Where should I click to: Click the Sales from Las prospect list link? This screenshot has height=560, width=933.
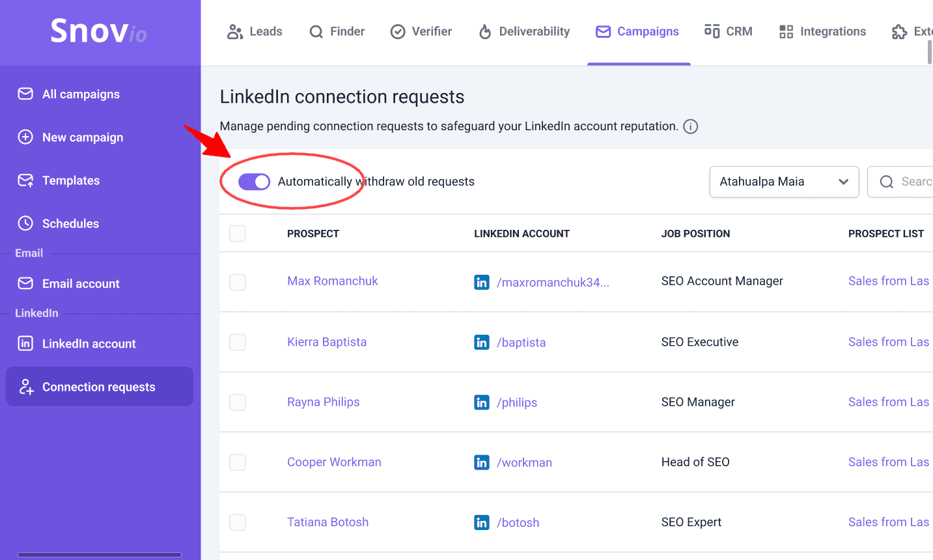(888, 281)
